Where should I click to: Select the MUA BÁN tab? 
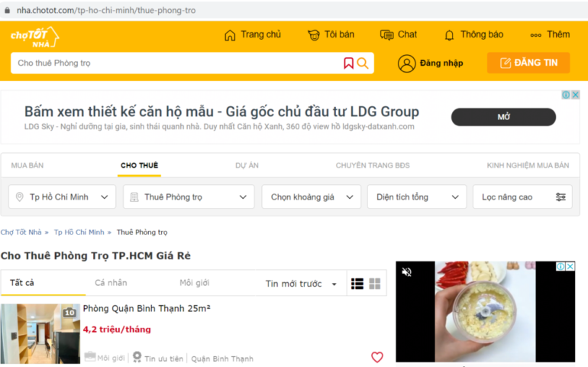coord(27,165)
